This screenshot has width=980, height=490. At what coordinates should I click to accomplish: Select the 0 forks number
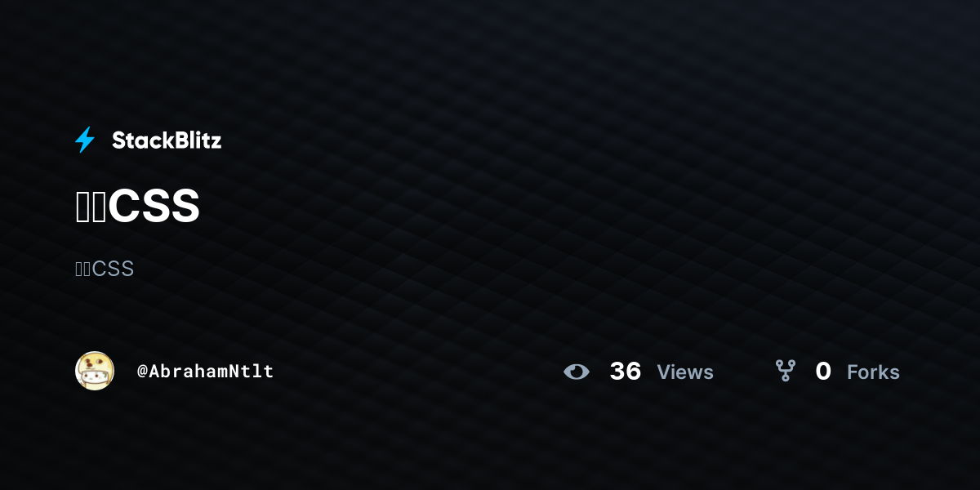823,372
